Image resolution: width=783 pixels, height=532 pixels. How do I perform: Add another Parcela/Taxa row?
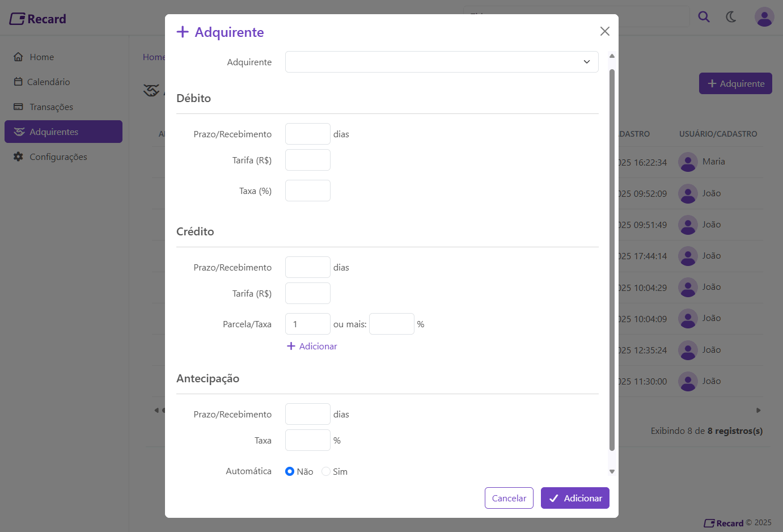312,346
